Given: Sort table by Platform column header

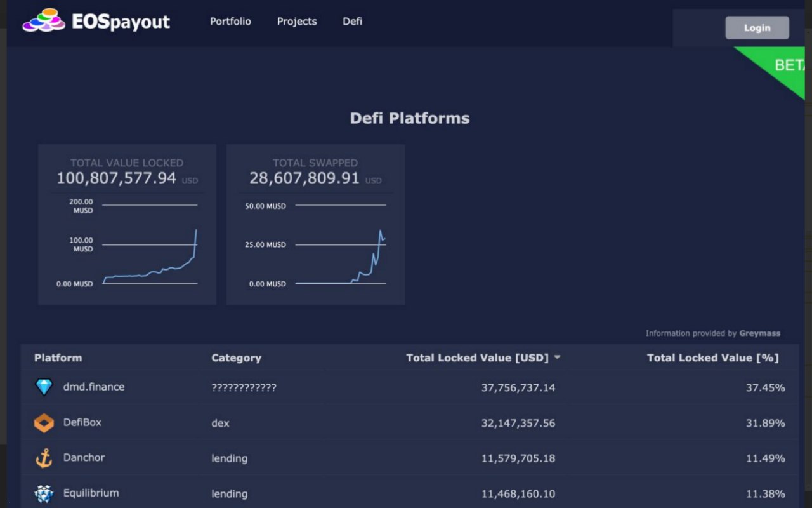Looking at the screenshot, I should click(58, 358).
